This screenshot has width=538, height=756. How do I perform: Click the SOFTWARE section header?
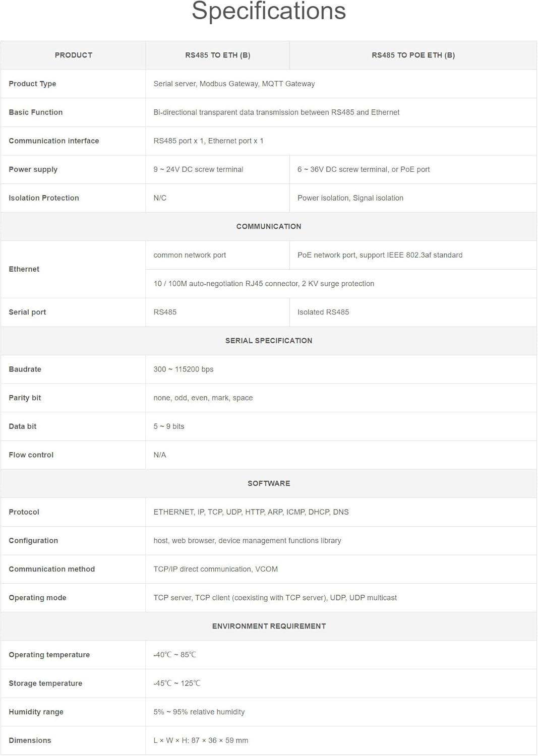click(x=269, y=483)
